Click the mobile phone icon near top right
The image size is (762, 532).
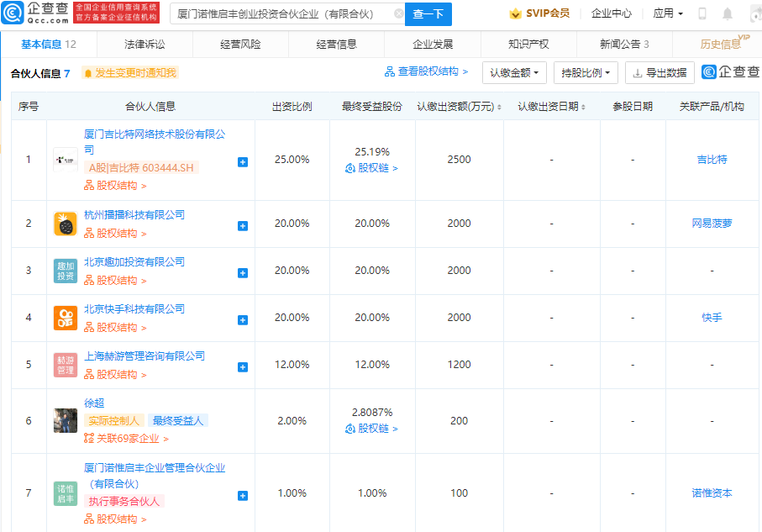tap(702, 13)
